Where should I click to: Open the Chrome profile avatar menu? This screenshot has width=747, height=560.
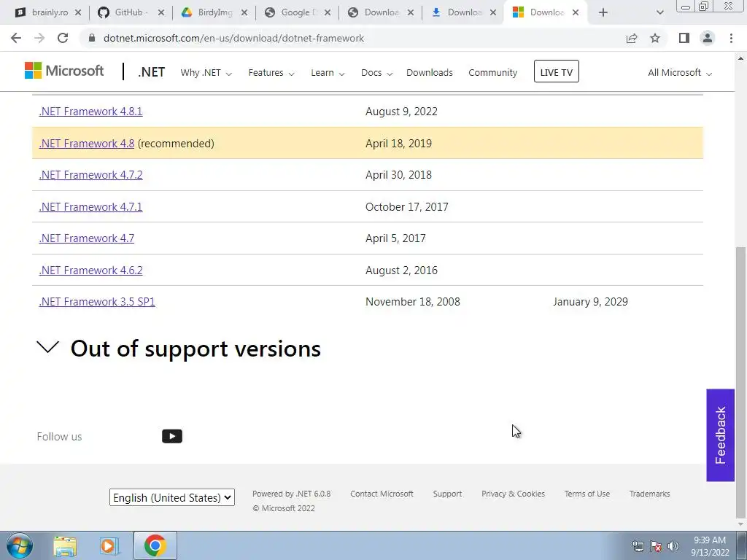point(708,38)
